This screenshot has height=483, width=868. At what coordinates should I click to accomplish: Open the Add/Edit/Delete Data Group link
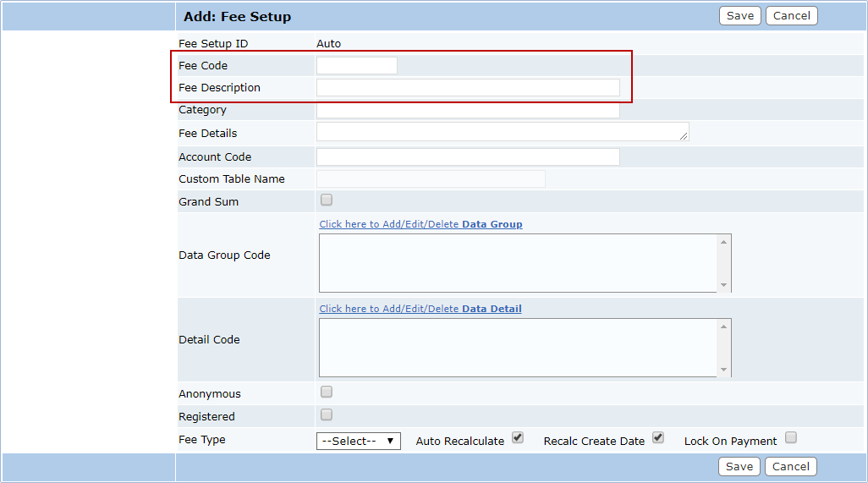click(420, 225)
